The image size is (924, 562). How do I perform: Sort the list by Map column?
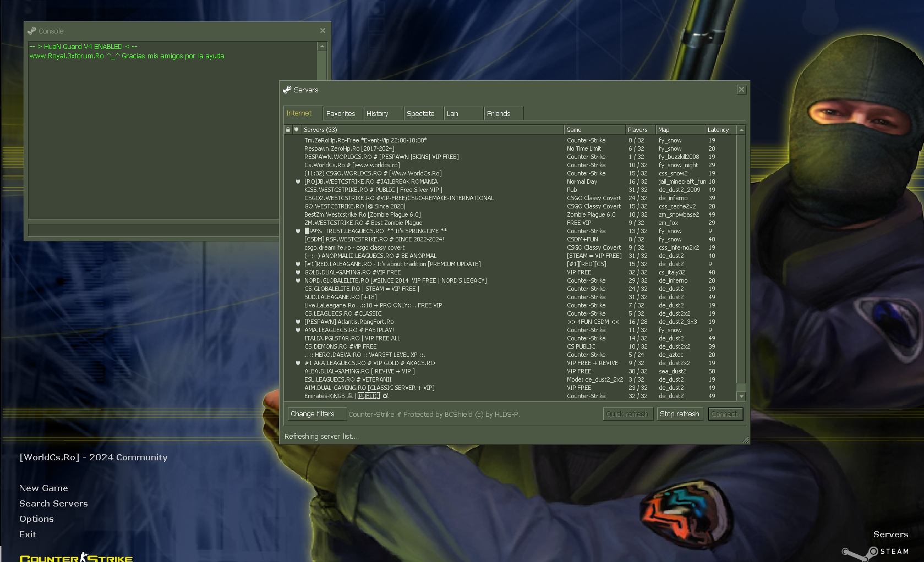click(680, 130)
